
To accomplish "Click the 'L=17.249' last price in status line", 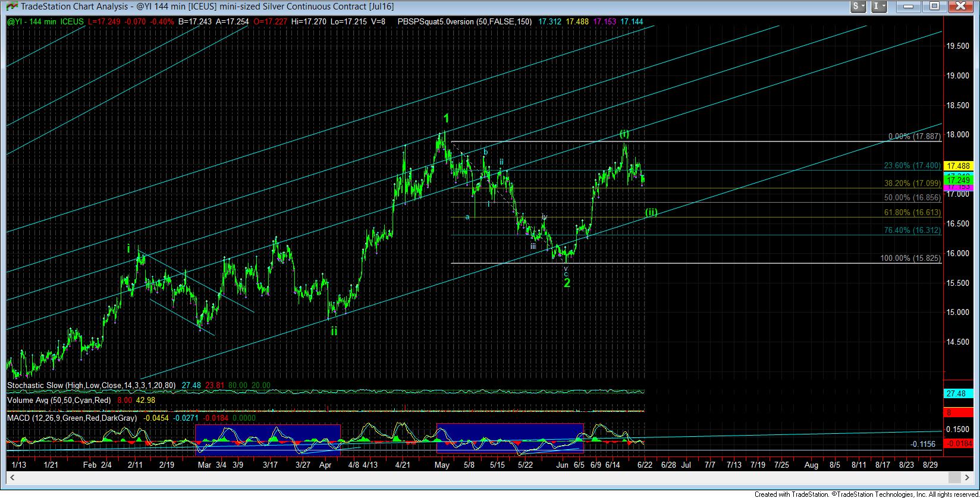I will click(x=105, y=21).
